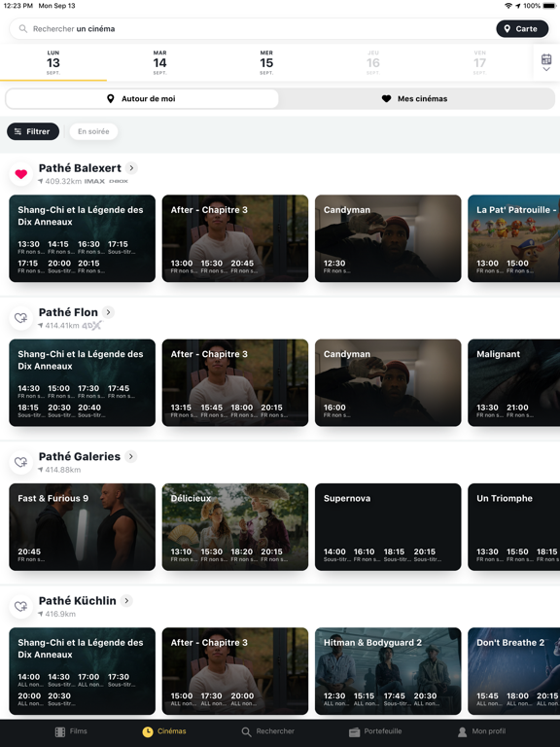The width and height of the screenshot is (560, 747).
Task: Tap the search magnifier icon in cinema search
Action: pos(23,28)
